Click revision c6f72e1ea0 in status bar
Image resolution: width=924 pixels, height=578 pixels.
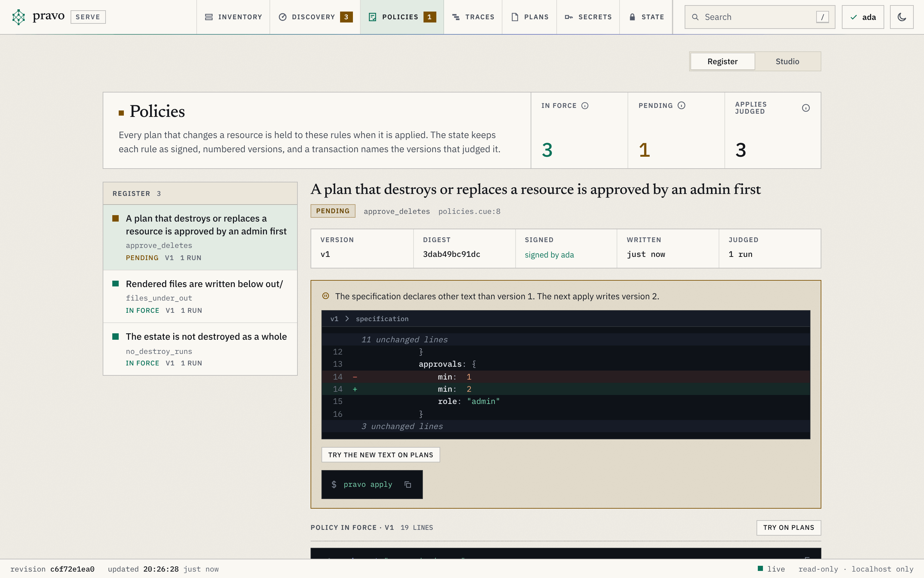[52, 569]
